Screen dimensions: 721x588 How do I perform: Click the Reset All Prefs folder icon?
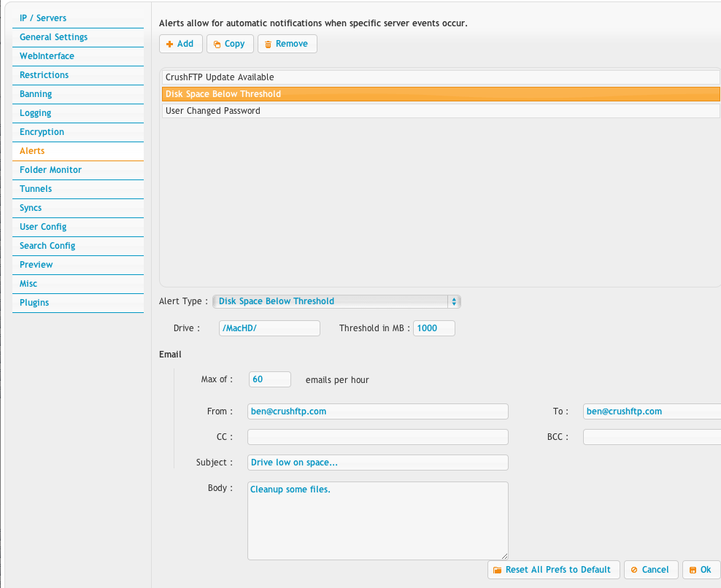(x=497, y=570)
